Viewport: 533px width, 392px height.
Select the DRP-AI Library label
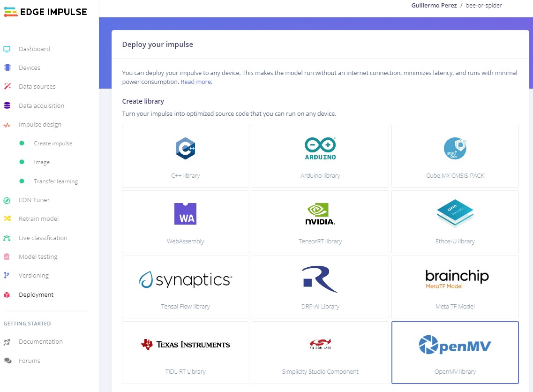pos(320,306)
